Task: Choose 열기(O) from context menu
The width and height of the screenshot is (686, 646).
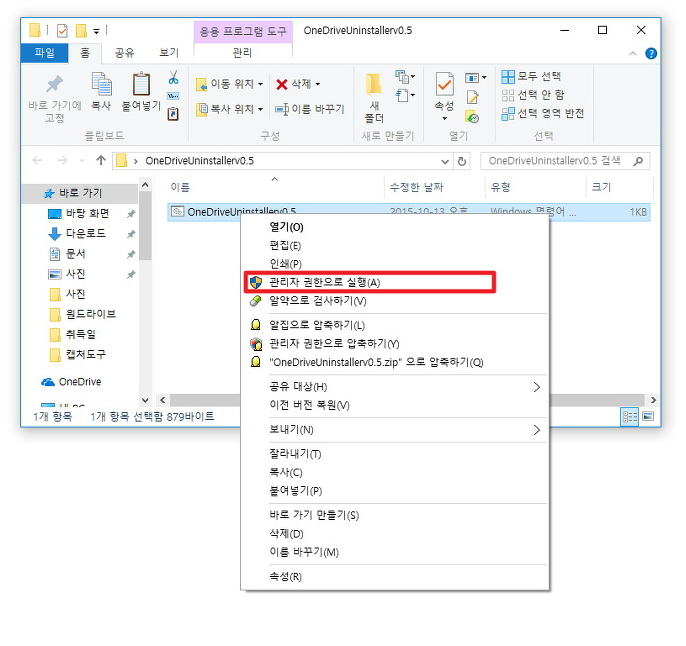Action: point(395,227)
